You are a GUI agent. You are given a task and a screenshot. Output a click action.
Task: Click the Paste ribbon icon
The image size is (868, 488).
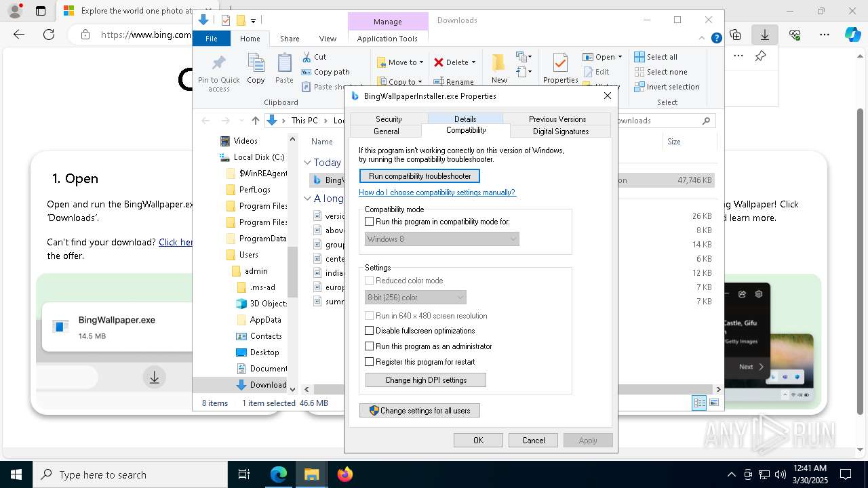click(x=284, y=69)
